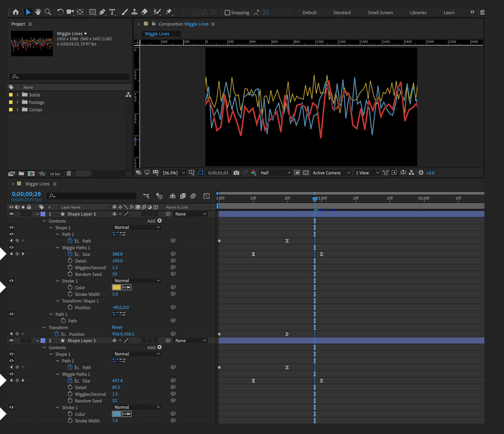The width and height of the screenshot is (504, 434).
Task: Take a snapshot of the composition
Action: [236, 173]
